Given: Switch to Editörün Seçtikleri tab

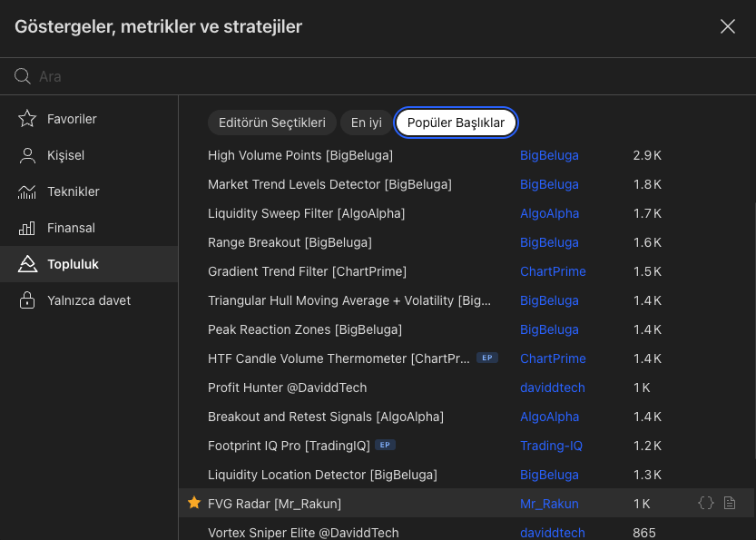Looking at the screenshot, I should pyautogui.click(x=272, y=123).
